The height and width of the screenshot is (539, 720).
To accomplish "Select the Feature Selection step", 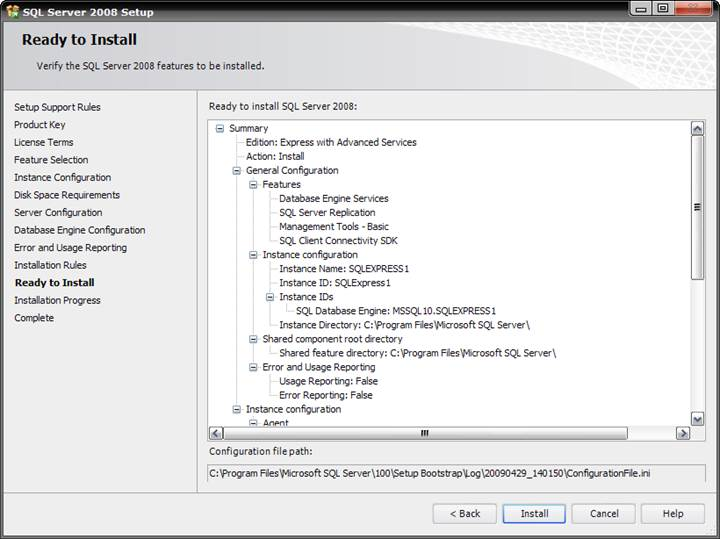I will pyautogui.click(x=51, y=160).
